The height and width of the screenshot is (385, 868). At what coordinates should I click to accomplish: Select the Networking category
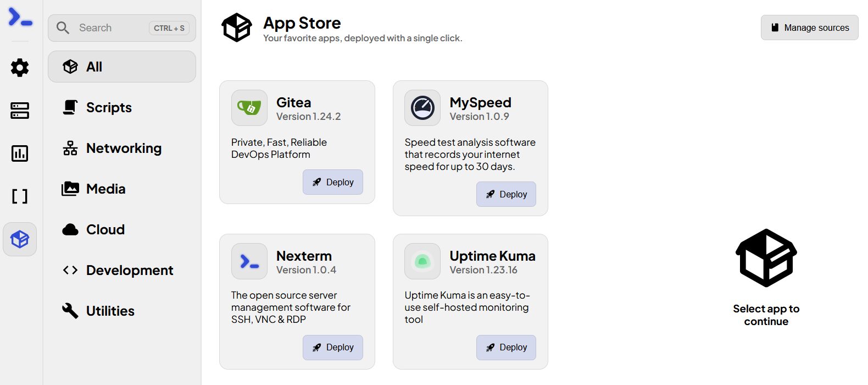(x=122, y=148)
